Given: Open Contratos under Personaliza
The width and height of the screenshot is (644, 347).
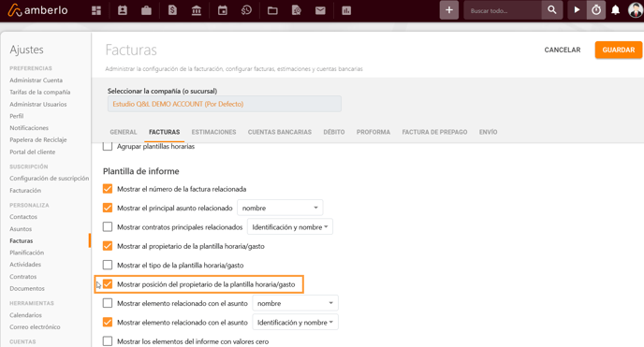Looking at the screenshot, I should pos(23,277).
